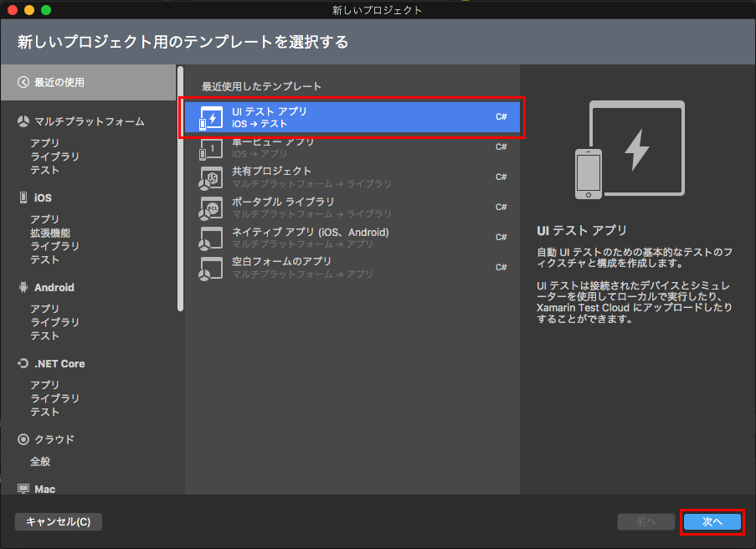Open アプリ under マルチプラットフォーム
756x549 pixels.
(45, 143)
